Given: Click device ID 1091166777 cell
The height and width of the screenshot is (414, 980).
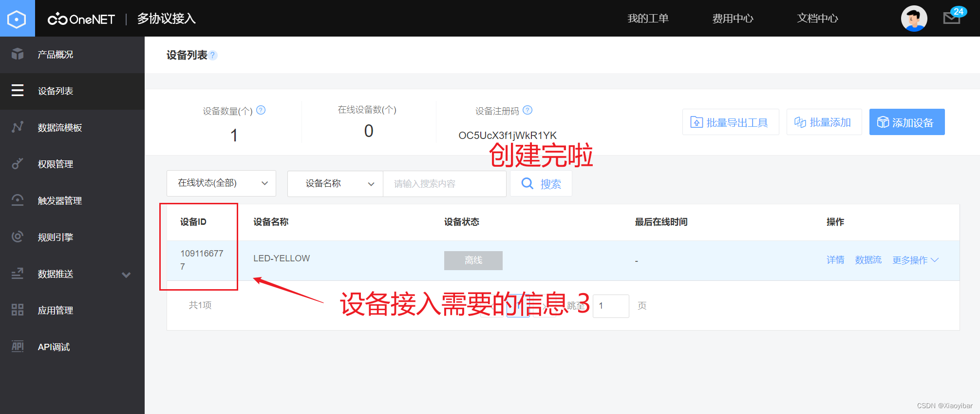Looking at the screenshot, I should [202, 260].
